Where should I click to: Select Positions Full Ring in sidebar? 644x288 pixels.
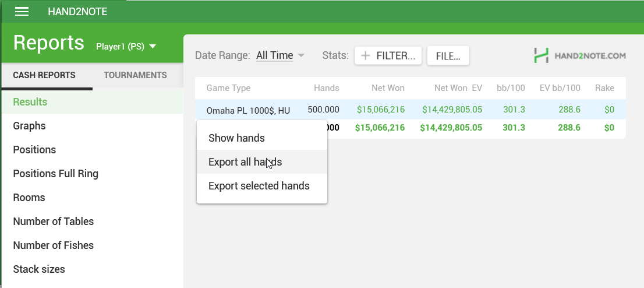[55, 174]
